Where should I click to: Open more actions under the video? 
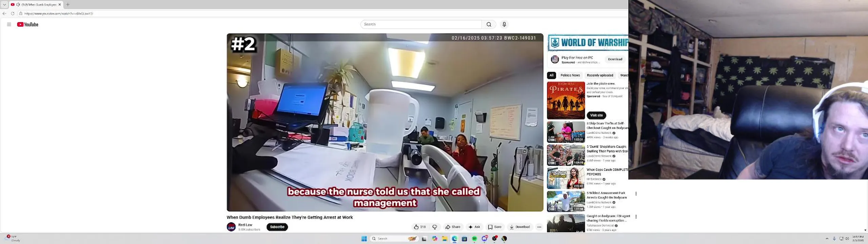coord(539,227)
